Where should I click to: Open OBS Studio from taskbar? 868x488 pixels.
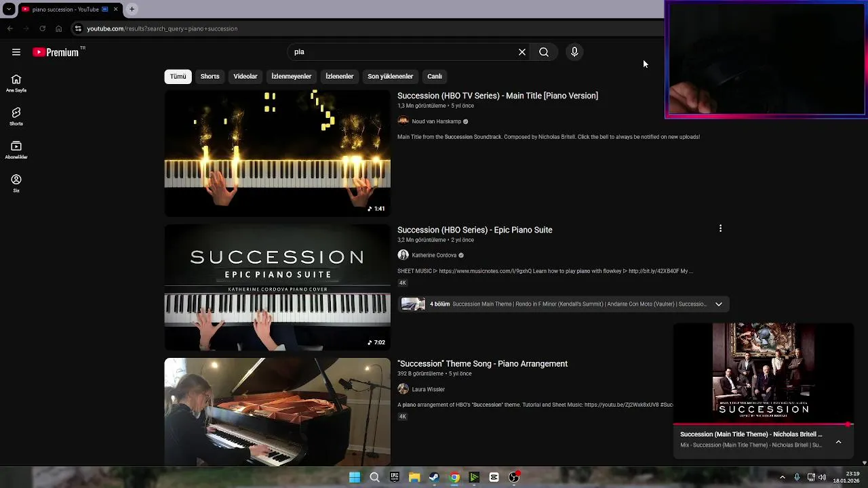pyautogui.click(x=514, y=477)
